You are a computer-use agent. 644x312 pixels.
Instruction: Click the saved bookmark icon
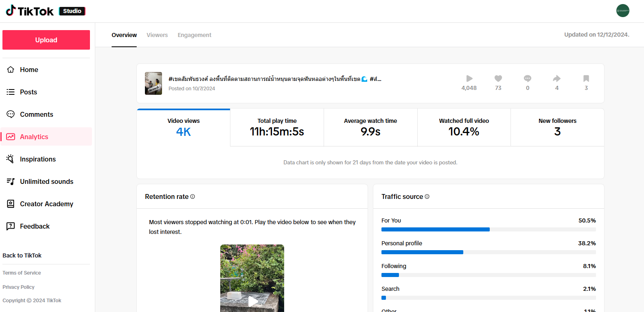click(586, 79)
